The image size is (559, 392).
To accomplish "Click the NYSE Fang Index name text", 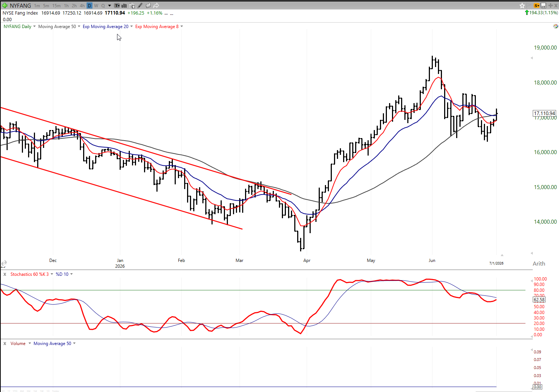I will pos(20,13).
